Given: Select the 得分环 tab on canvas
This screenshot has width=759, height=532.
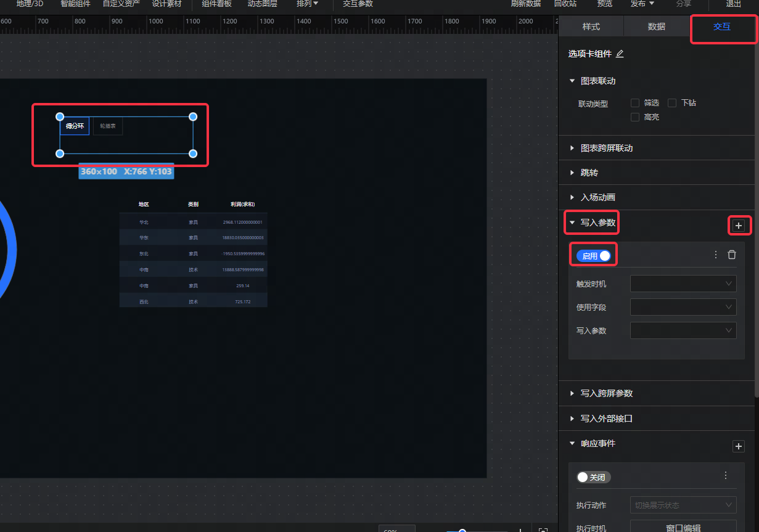Looking at the screenshot, I should click(75, 126).
